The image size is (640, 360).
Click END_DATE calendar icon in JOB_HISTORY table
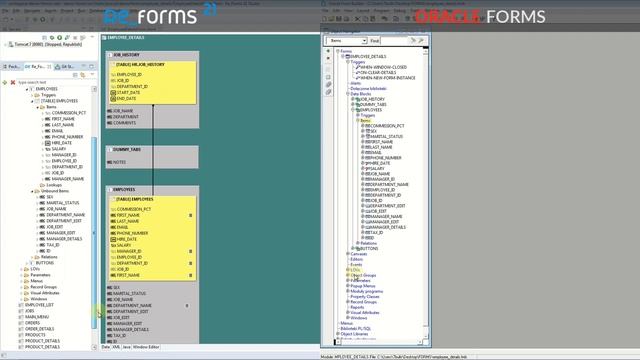click(113, 99)
